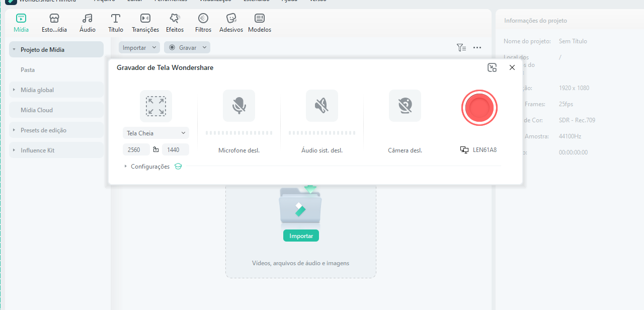Viewport: 644px width, 310px height.
Task: Collapse the Projeto de Mídia tree arrow
Action: point(14,50)
